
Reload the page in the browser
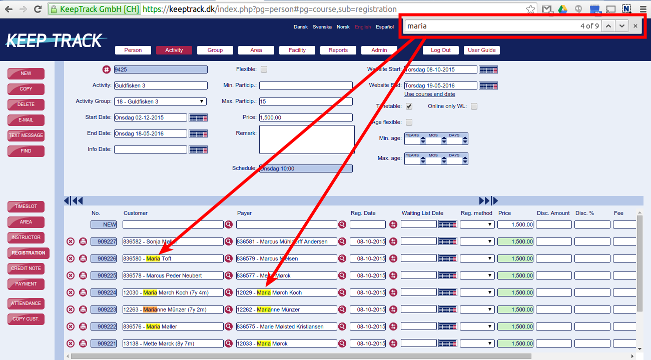click(38, 9)
